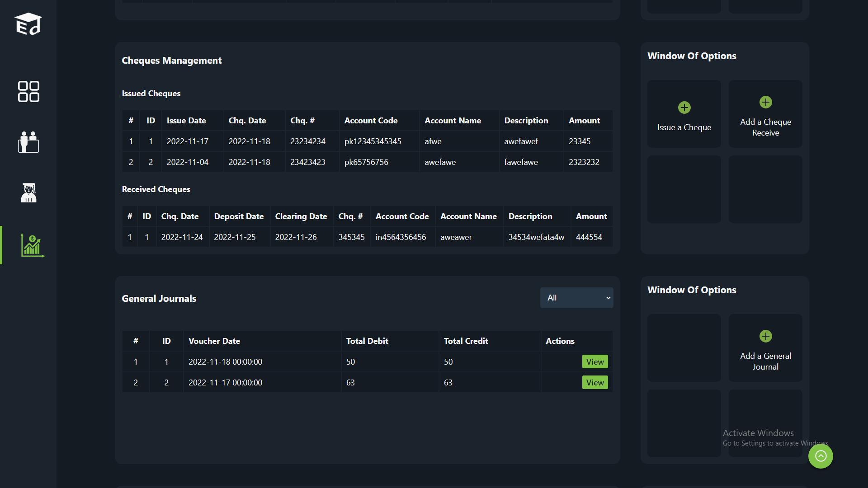
Task: Click the Add a General Journal label
Action: [765, 361]
